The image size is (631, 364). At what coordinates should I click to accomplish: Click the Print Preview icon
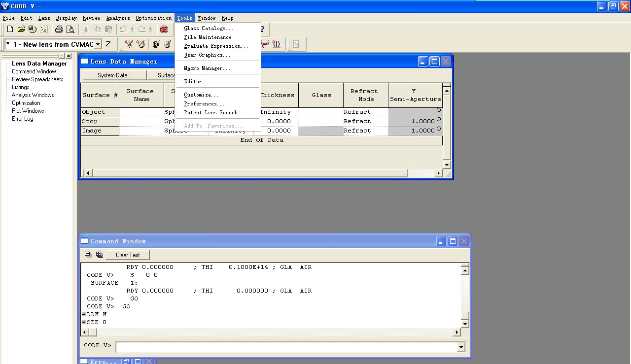click(x=70, y=29)
